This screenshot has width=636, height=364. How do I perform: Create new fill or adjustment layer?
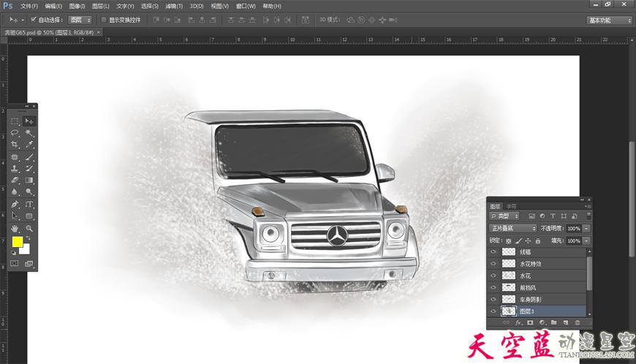(542, 322)
